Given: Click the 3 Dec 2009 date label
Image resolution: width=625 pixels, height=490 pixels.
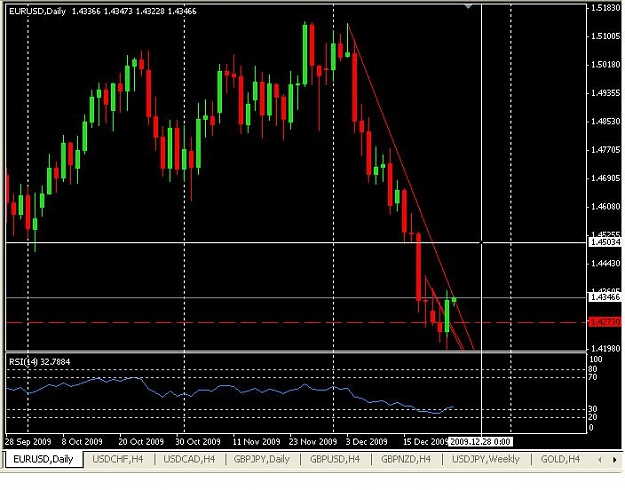Looking at the screenshot, I should tap(367, 442).
